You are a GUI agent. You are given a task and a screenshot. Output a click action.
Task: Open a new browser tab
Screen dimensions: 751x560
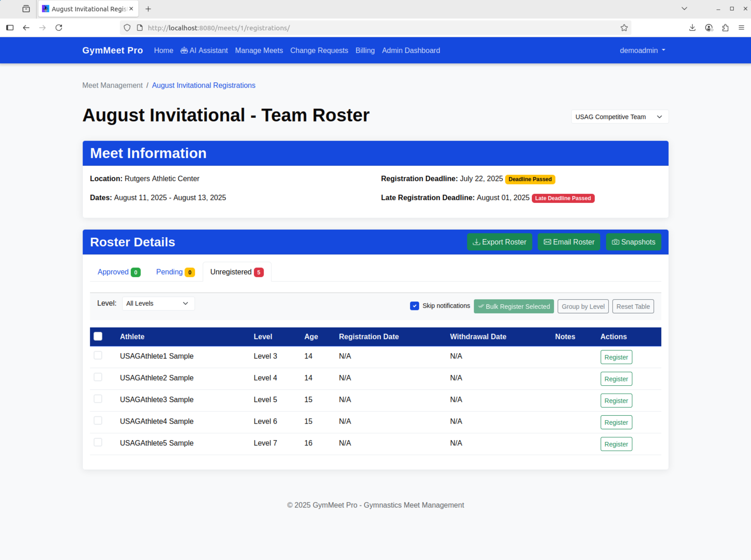148,9
